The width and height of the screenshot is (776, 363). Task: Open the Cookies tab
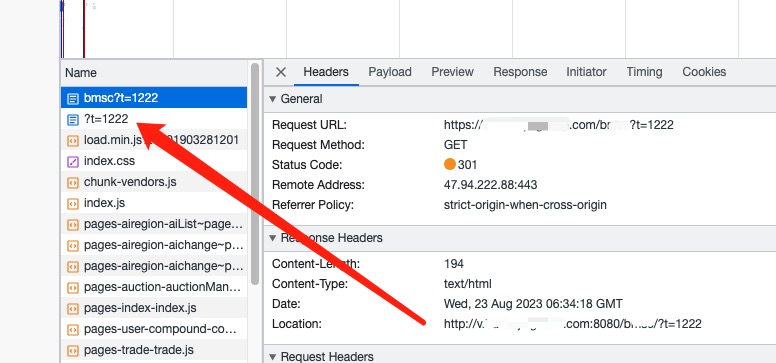[704, 72]
